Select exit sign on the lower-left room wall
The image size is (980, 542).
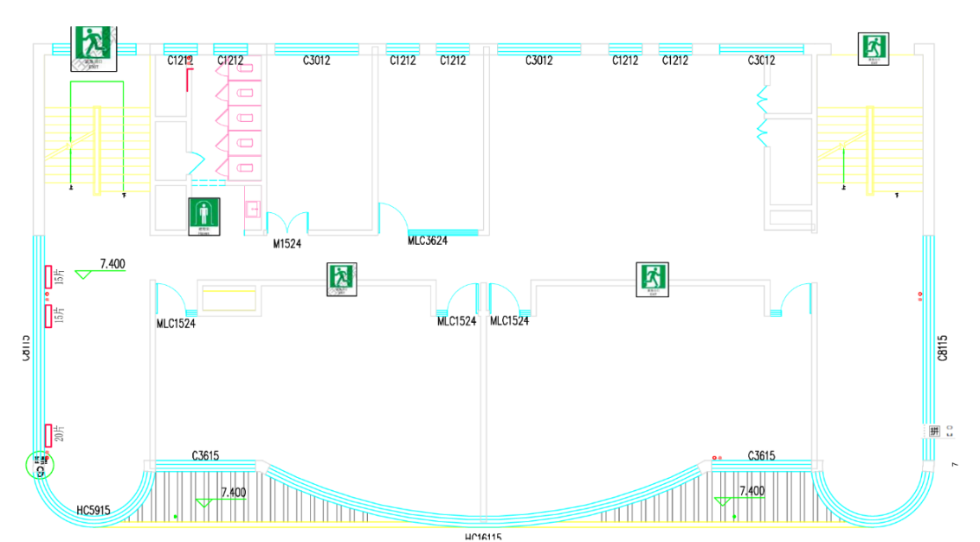pos(342,279)
